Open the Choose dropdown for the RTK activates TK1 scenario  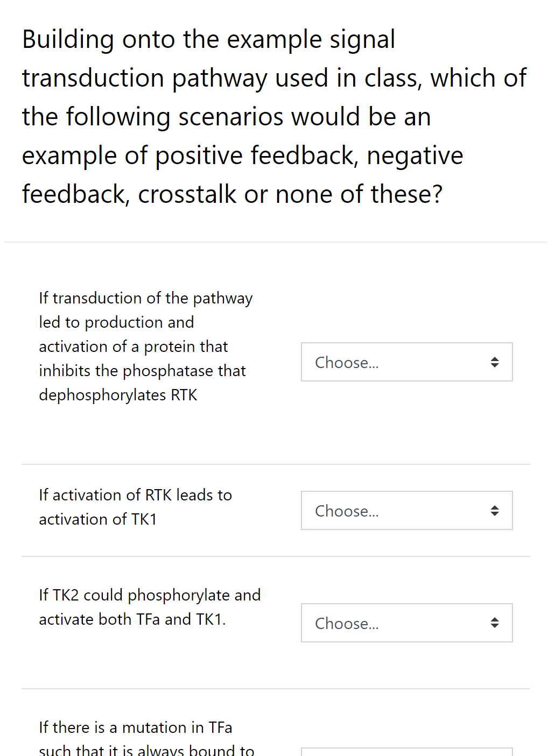[406, 510]
